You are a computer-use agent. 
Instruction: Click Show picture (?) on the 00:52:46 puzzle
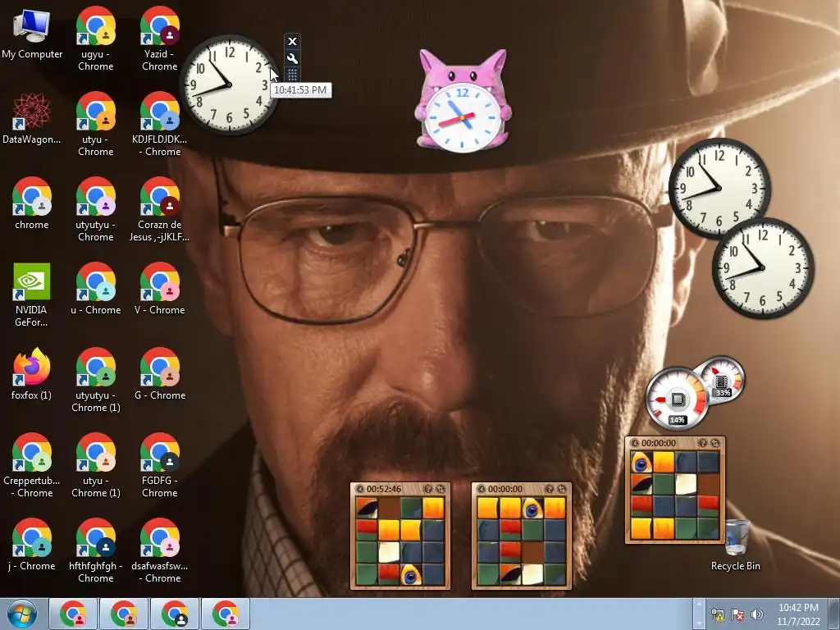click(427, 489)
